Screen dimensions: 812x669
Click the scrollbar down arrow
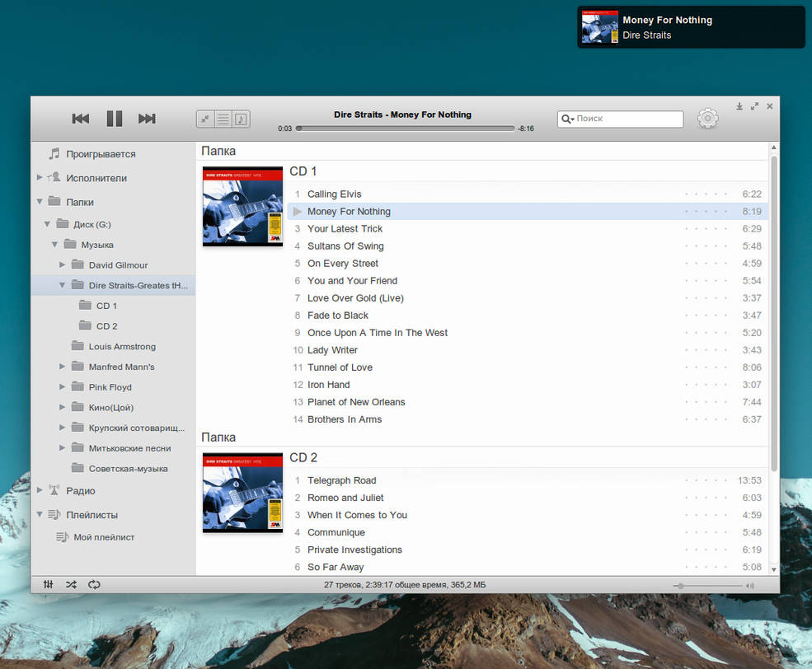pos(774,569)
